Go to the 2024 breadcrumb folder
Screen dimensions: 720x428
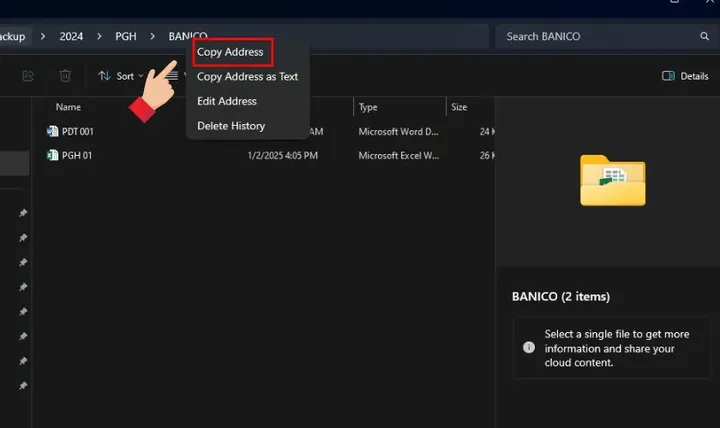pos(71,36)
